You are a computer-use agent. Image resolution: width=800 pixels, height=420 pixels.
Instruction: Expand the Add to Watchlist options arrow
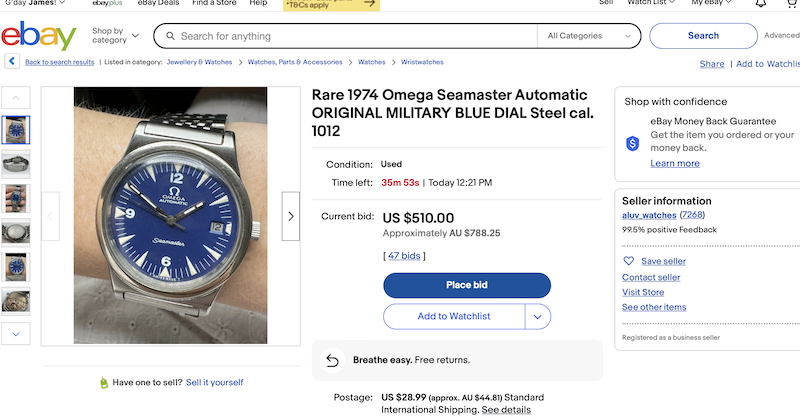coord(538,316)
